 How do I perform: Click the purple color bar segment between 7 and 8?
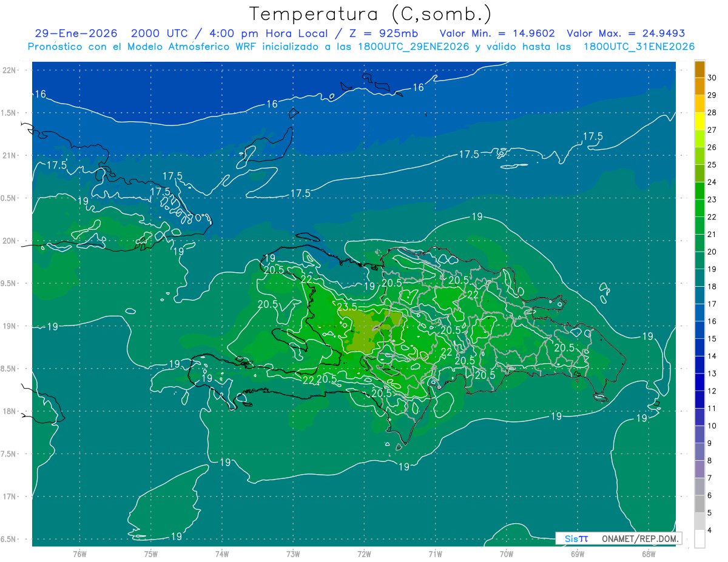click(699, 469)
